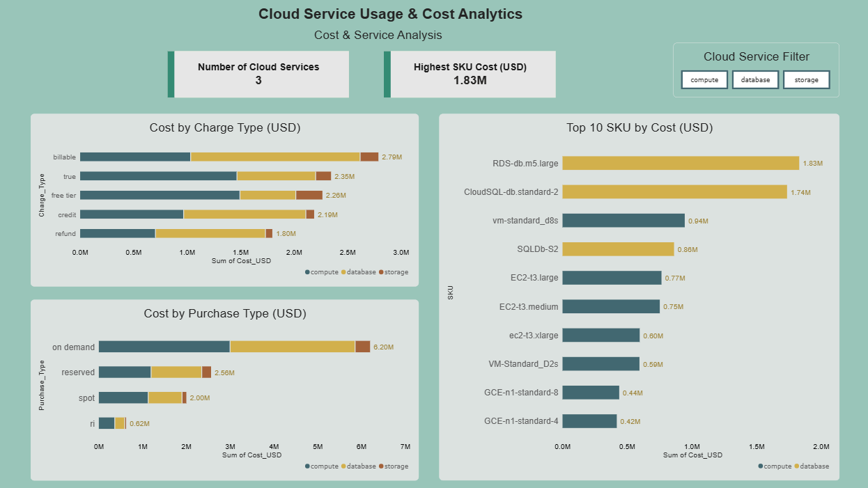Toggle storage legend in Cost by Purchase Type

[x=394, y=466]
